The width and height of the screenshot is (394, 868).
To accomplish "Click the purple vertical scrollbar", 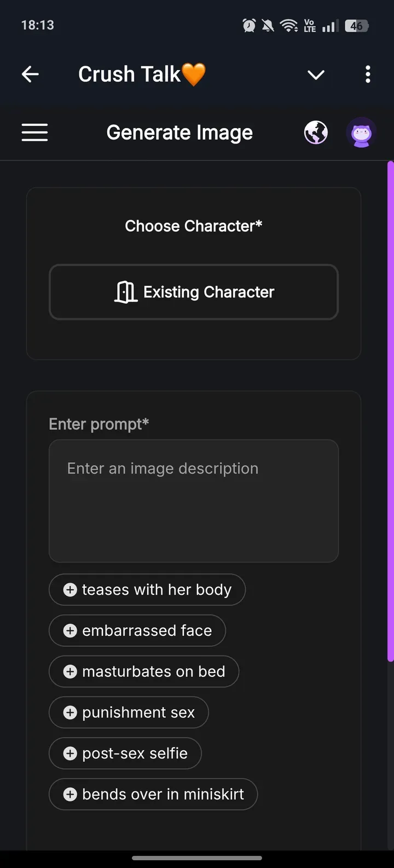I will click(390, 411).
